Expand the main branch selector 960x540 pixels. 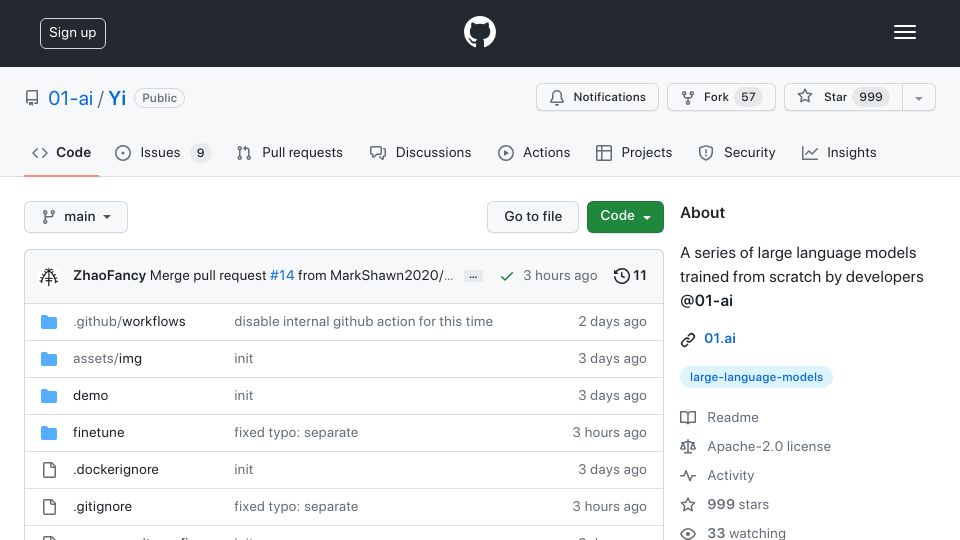pos(76,217)
